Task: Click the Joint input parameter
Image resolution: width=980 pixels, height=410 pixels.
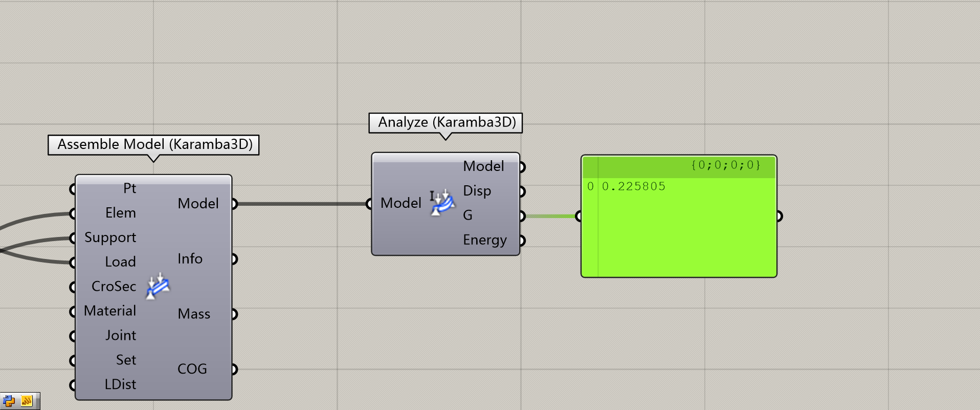Action: (121, 335)
